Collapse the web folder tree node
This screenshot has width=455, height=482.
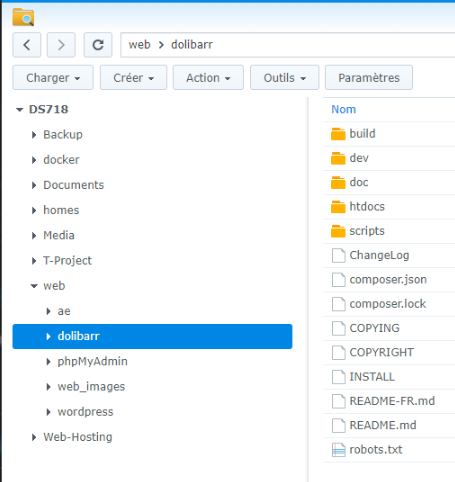pos(34,286)
